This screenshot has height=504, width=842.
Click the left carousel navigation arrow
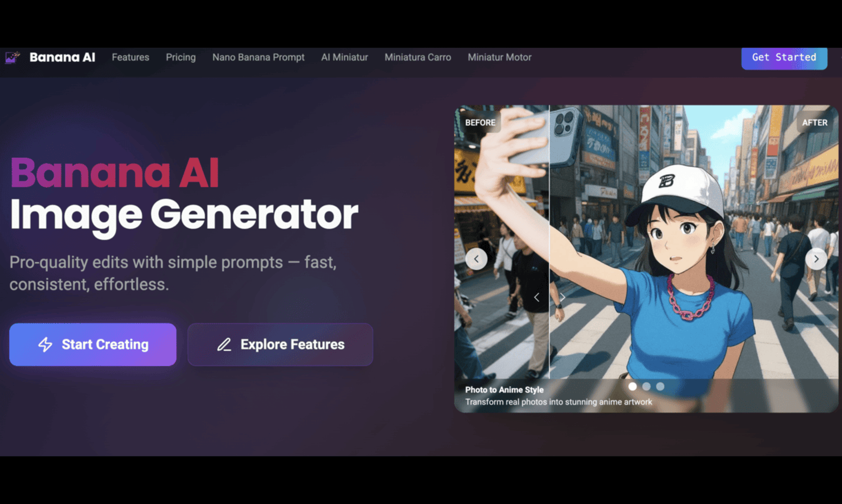point(476,259)
